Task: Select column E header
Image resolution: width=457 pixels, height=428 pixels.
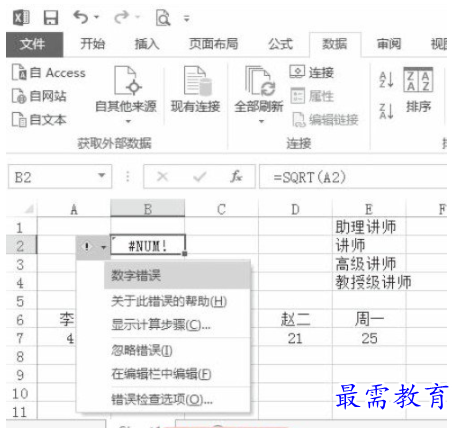Action: (369, 209)
